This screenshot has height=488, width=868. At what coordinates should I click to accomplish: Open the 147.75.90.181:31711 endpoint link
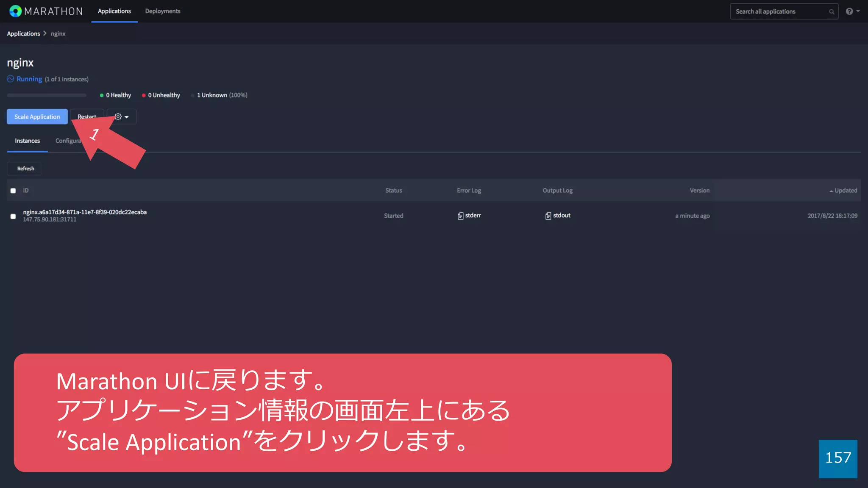50,219
